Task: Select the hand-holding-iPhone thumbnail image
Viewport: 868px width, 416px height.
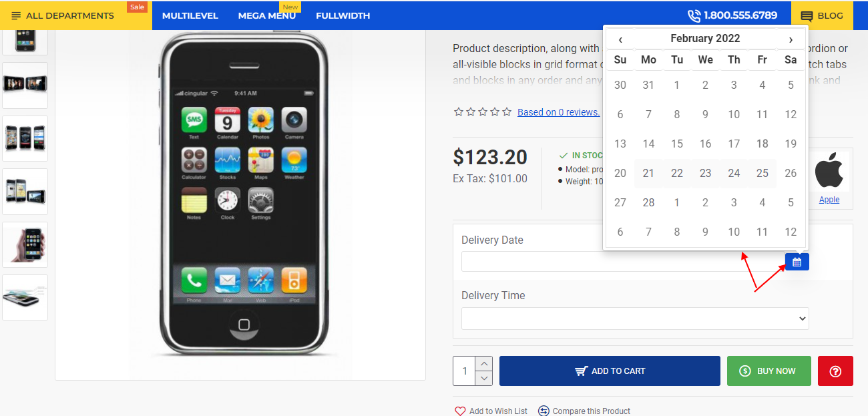Action: pyautogui.click(x=25, y=244)
